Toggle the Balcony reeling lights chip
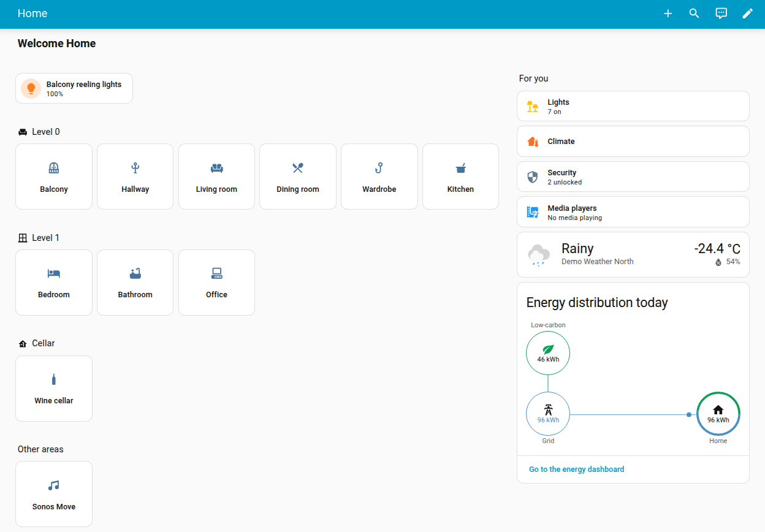 point(74,88)
